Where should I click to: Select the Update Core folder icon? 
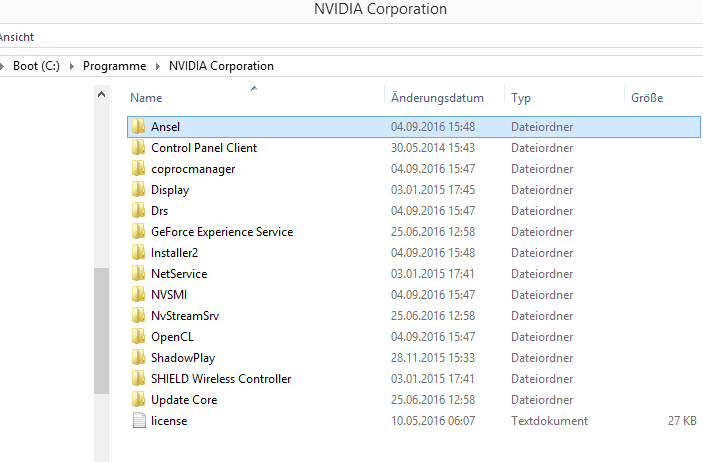point(139,400)
